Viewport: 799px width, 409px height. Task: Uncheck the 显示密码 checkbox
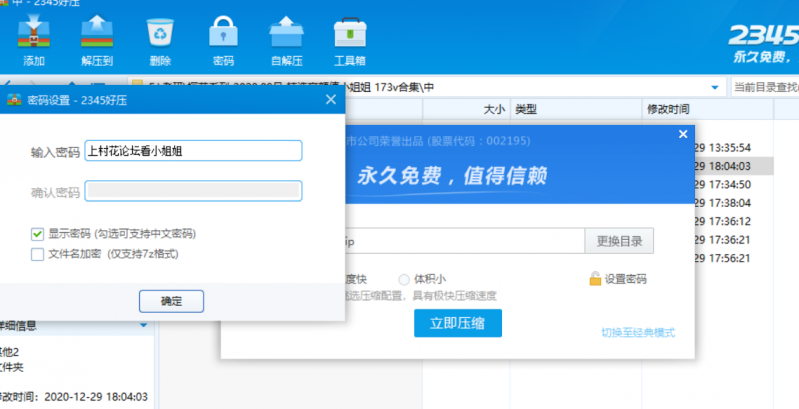pos(37,234)
